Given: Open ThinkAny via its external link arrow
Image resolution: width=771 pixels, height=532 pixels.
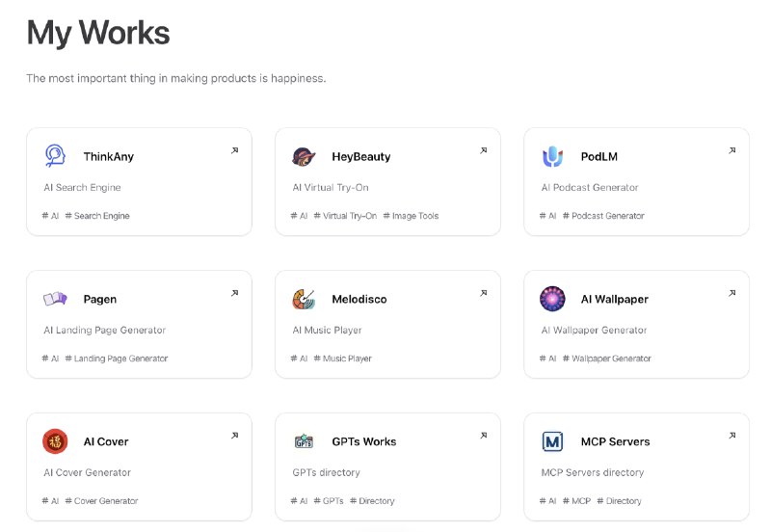Looking at the screenshot, I should [234, 150].
